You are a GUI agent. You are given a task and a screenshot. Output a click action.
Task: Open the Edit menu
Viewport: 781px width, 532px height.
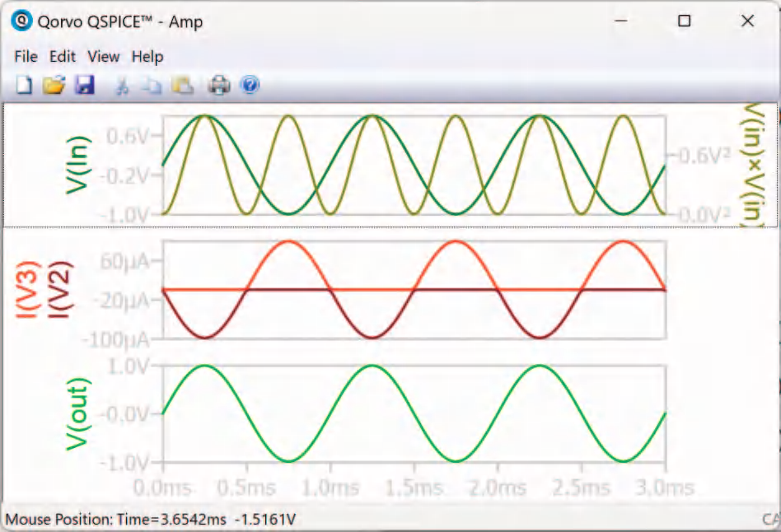coord(63,57)
